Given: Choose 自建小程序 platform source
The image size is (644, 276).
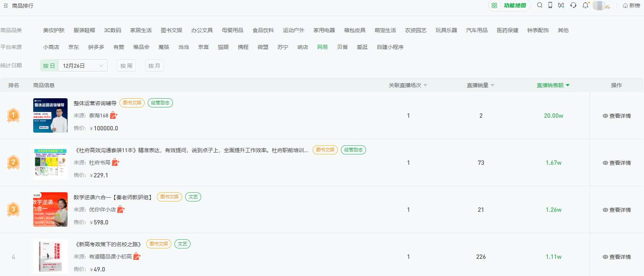Looking at the screenshot, I should tap(390, 47).
